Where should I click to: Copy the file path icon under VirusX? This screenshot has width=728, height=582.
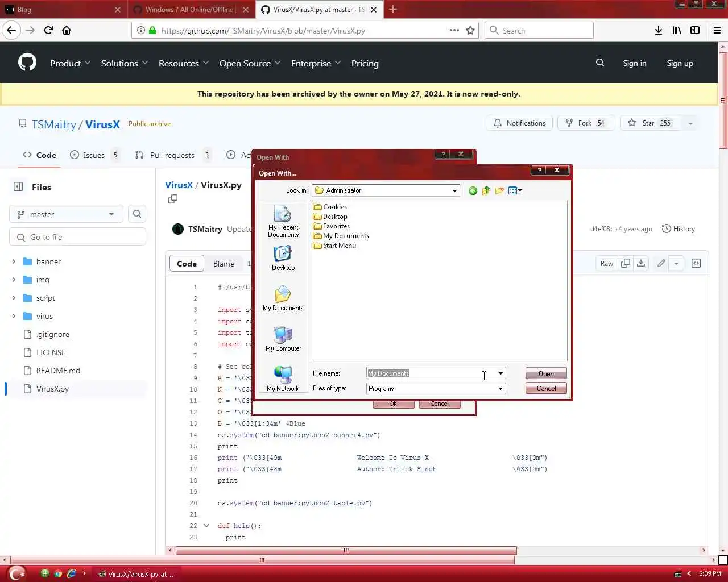[173, 199]
